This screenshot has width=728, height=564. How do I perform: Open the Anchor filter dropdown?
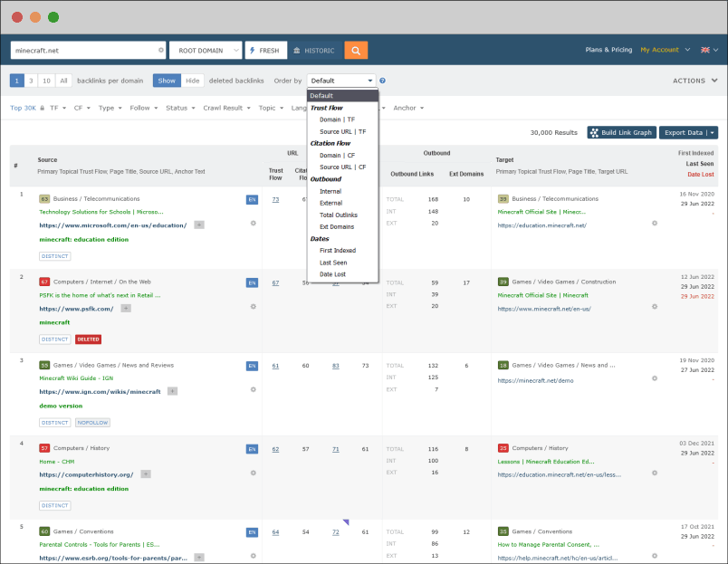pyautogui.click(x=408, y=108)
